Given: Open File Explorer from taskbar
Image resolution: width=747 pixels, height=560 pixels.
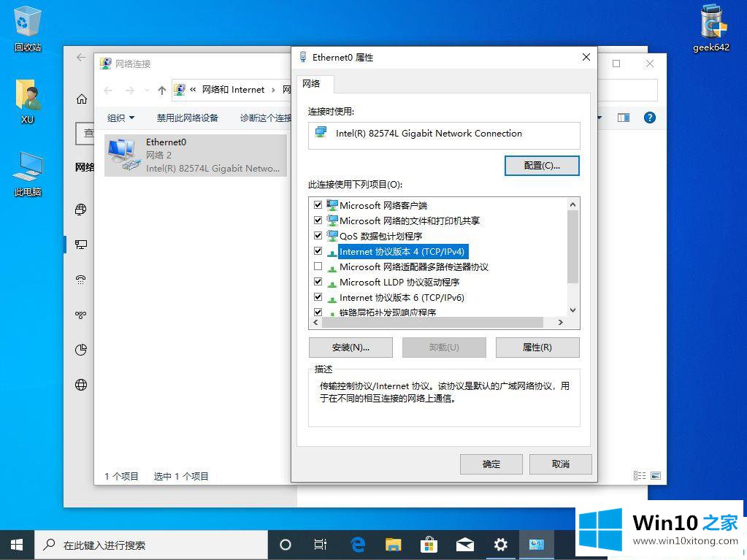Looking at the screenshot, I should point(394,545).
